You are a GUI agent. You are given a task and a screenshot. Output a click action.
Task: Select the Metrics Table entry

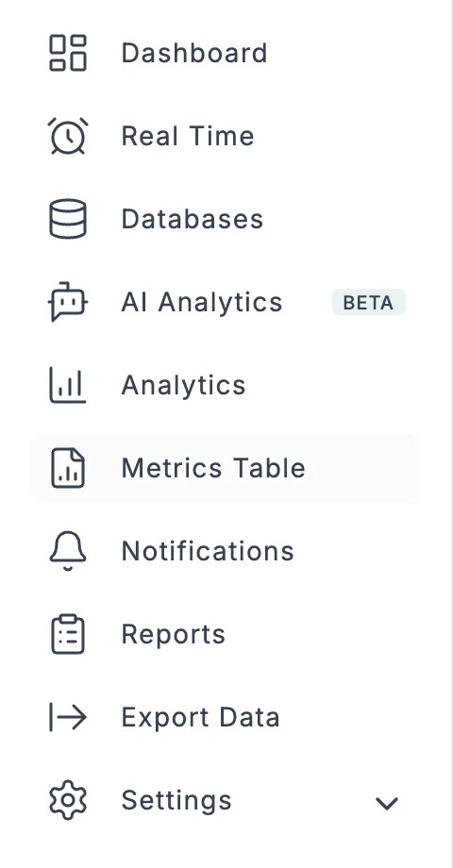point(226,468)
